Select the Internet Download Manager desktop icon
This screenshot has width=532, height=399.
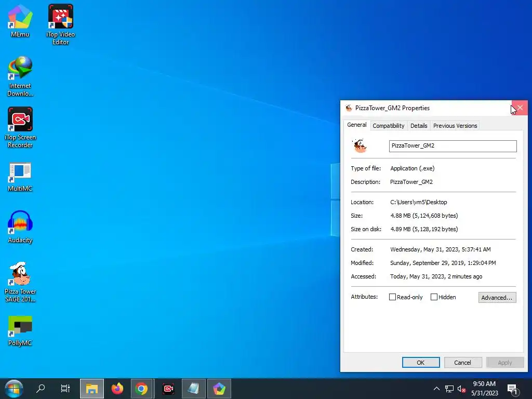click(20, 76)
